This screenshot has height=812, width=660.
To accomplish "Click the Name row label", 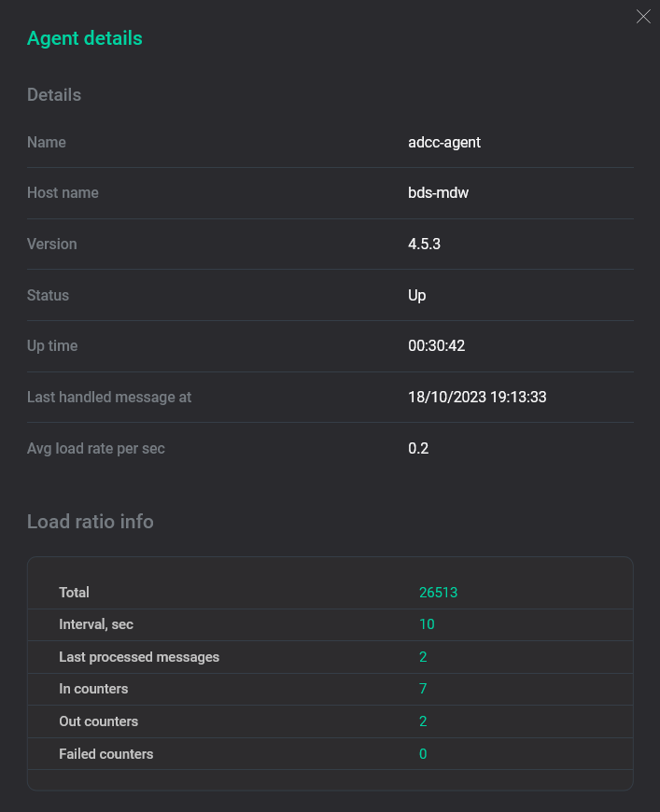I will click(x=47, y=142).
